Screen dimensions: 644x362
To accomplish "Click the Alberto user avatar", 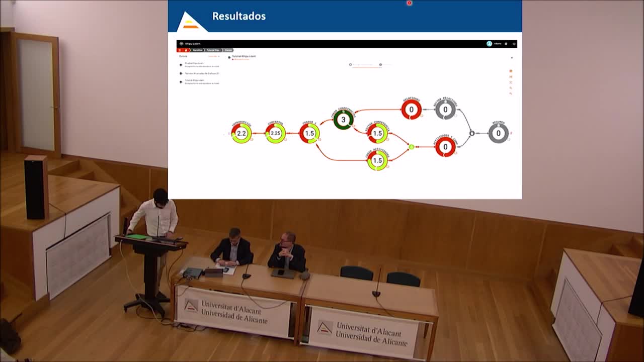I will (489, 44).
